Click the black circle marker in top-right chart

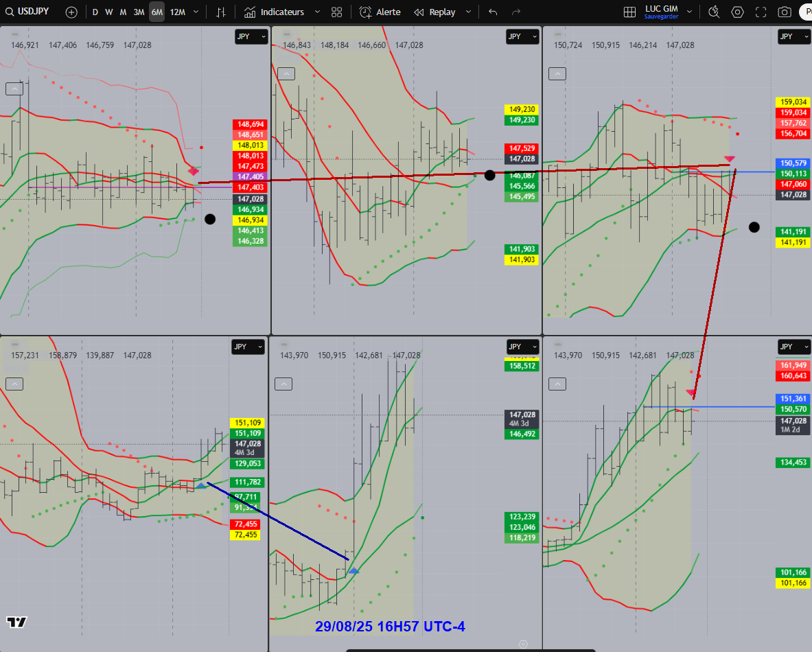tap(754, 227)
